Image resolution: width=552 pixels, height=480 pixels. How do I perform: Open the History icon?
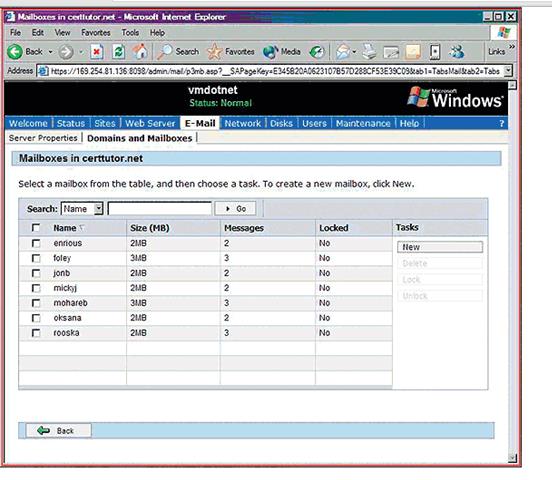(316, 52)
